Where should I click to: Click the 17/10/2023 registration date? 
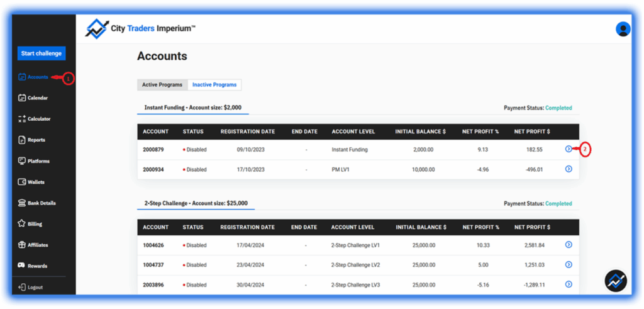click(250, 169)
